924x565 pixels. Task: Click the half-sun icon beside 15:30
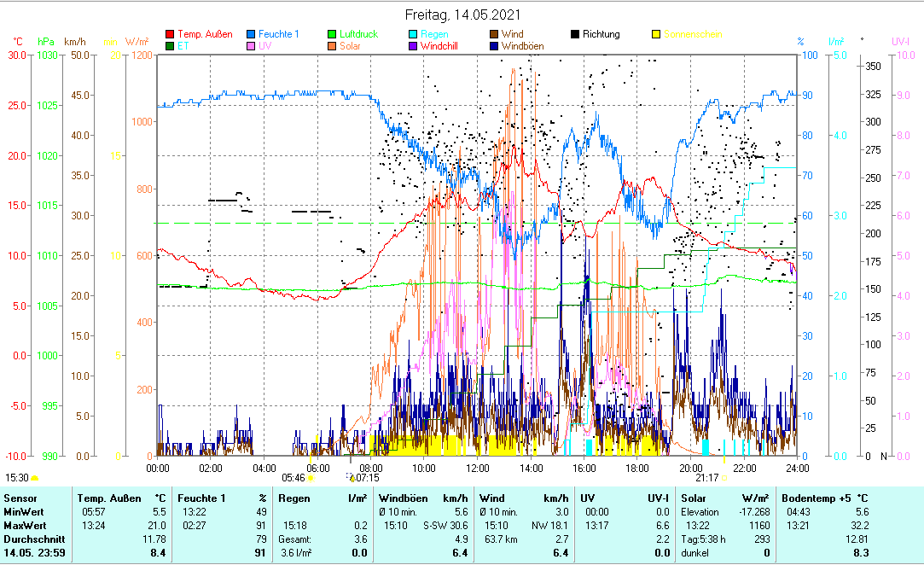(x=35, y=478)
